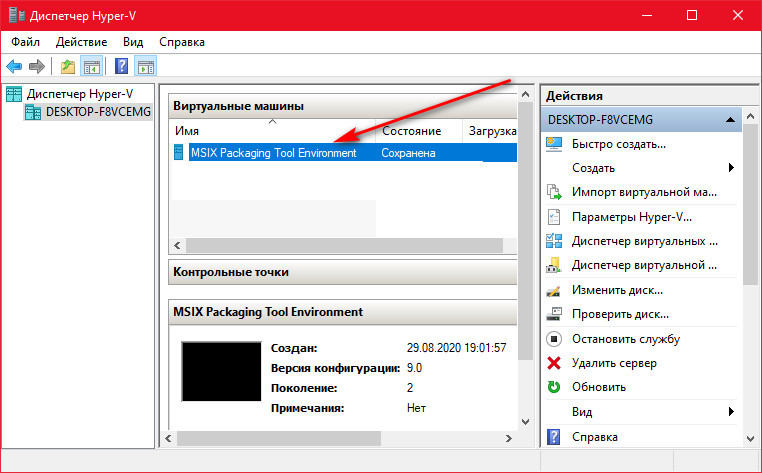Image resolution: width=762 pixels, height=473 pixels.
Task: Click the Виртуальные машины section header
Action: (342, 106)
